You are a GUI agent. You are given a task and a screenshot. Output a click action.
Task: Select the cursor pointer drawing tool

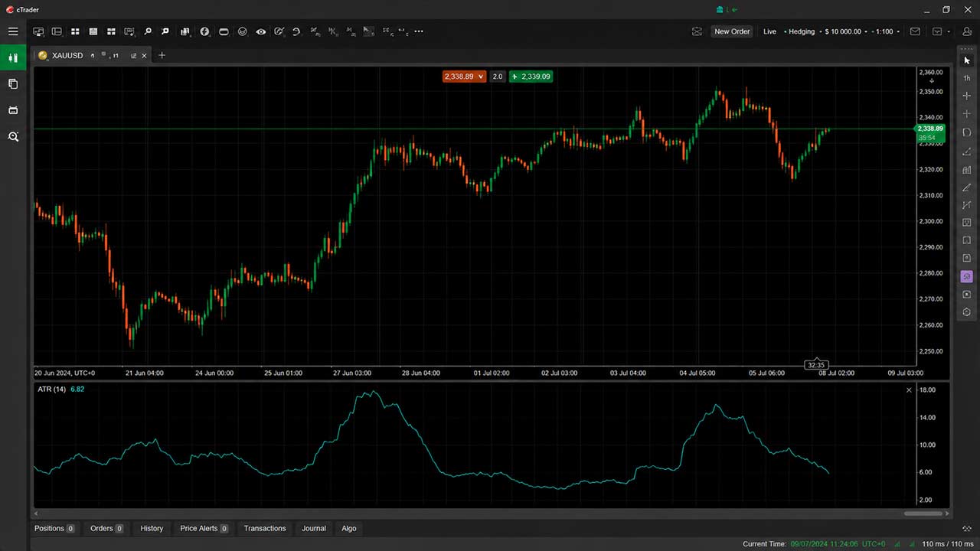point(966,60)
